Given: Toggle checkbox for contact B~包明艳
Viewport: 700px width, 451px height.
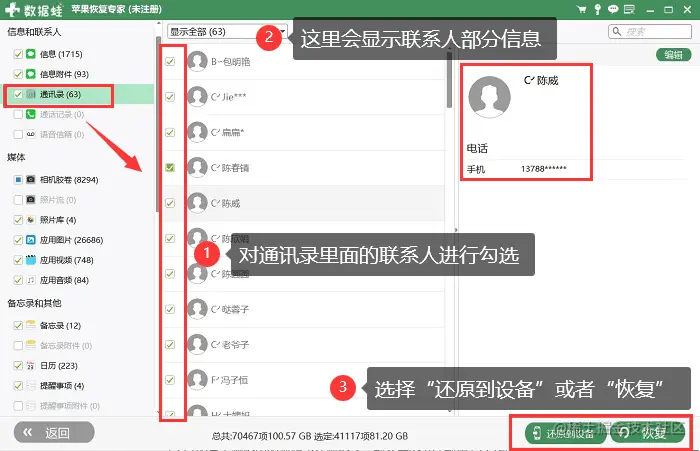Looking at the screenshot, I should (x=170, y=61).
